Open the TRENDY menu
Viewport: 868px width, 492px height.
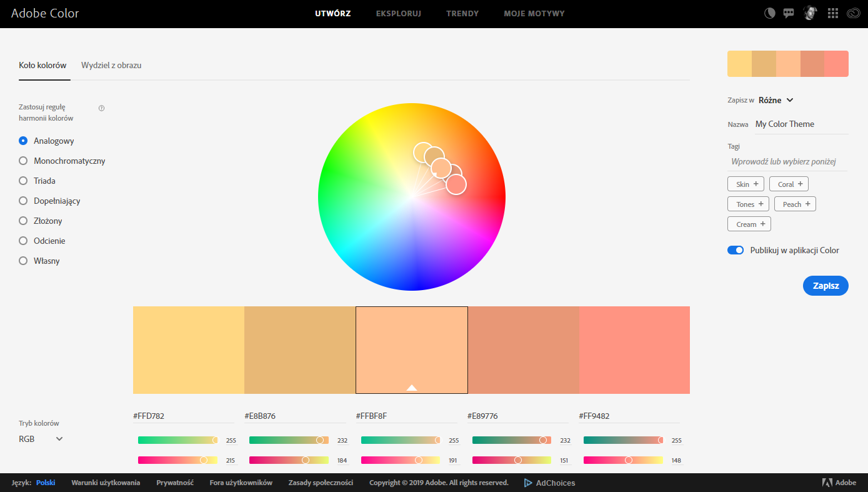tap(462, 13)
